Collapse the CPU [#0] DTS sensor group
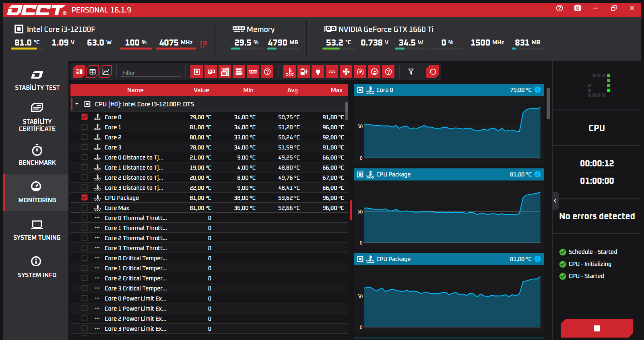 tap(77, 104)
